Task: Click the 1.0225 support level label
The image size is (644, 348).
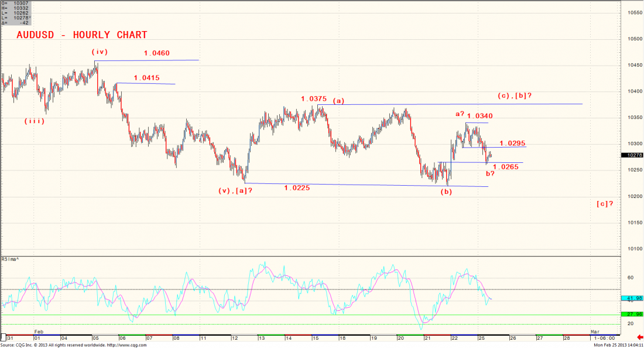Action: 297,188
